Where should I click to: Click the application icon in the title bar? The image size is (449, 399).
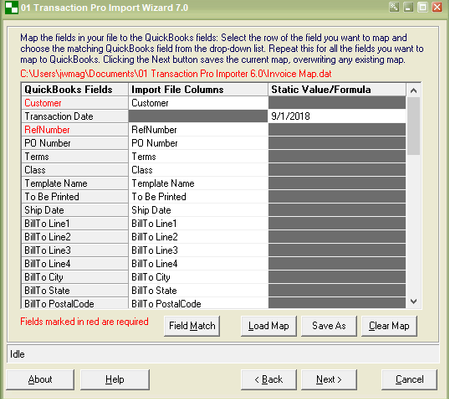tap(12, 7)
